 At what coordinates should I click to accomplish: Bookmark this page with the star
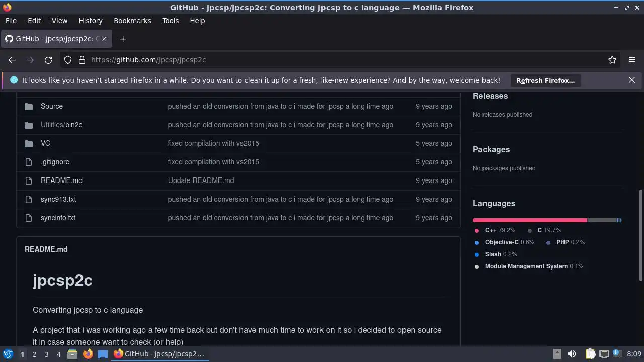point(612,60)
